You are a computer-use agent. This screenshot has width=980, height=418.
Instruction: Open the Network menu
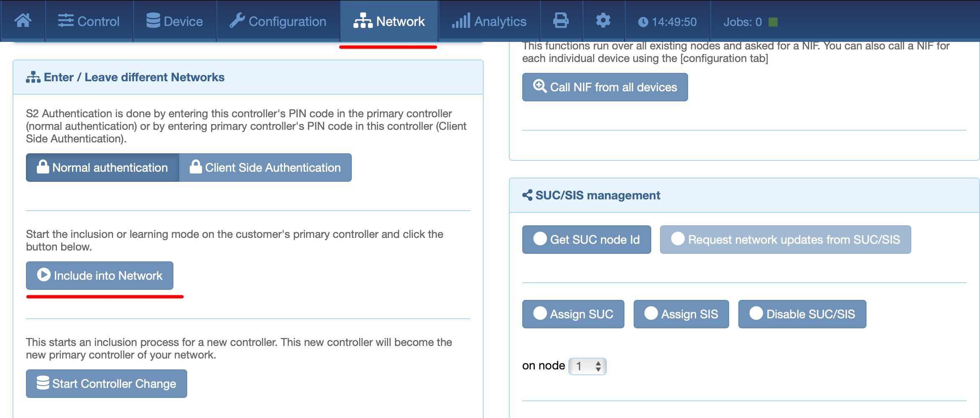[389, 21]
